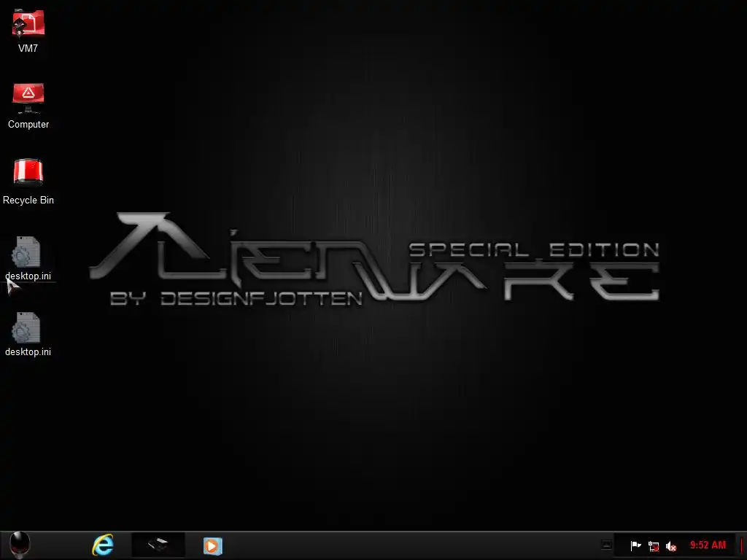Click the Show Desktop strip

[742, 545]
